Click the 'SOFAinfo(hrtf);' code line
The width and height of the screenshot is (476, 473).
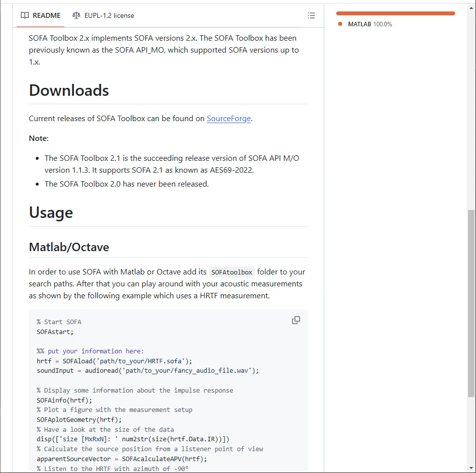[x=64, y=400]
